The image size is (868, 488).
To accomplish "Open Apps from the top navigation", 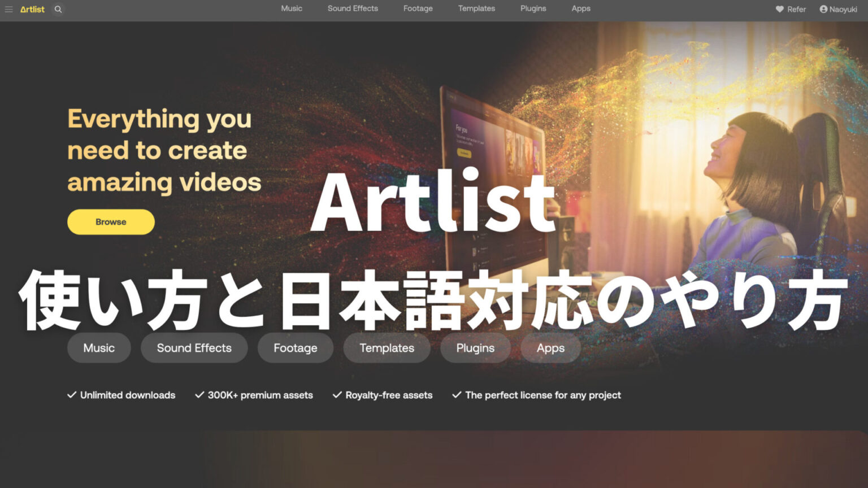I will point(580,8).
